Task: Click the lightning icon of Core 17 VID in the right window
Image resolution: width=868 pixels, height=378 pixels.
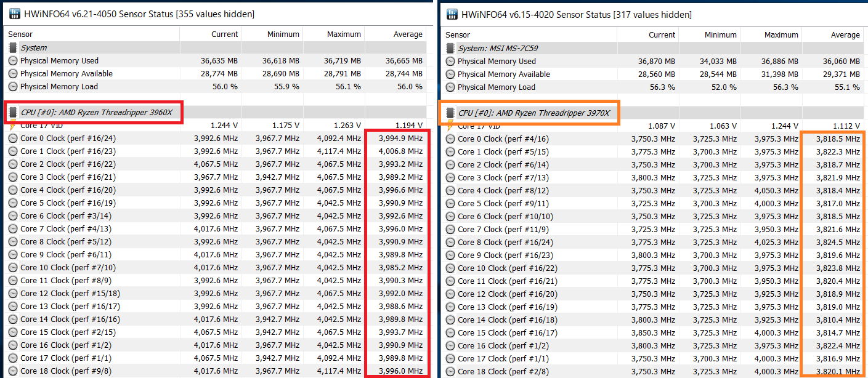Action: [450, 126]
